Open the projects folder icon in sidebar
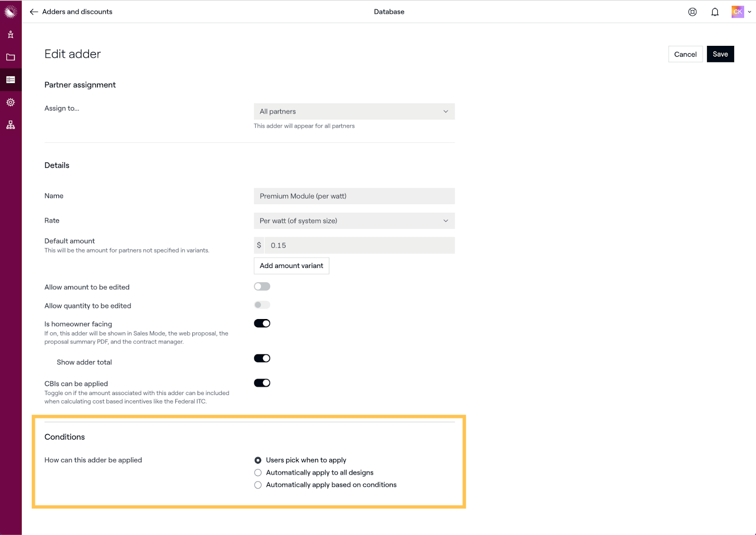The image size is (756, 535). click(x=10, y=57)
